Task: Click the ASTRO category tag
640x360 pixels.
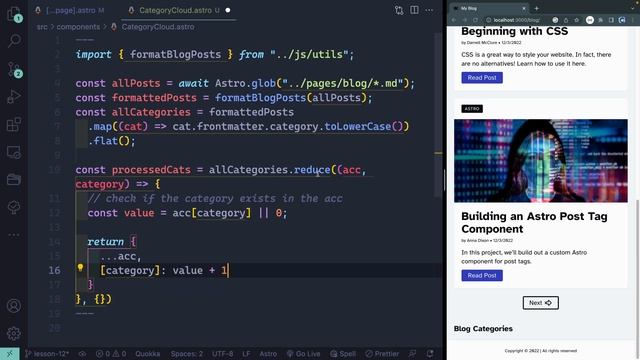Action: click(x=472, y=109)
